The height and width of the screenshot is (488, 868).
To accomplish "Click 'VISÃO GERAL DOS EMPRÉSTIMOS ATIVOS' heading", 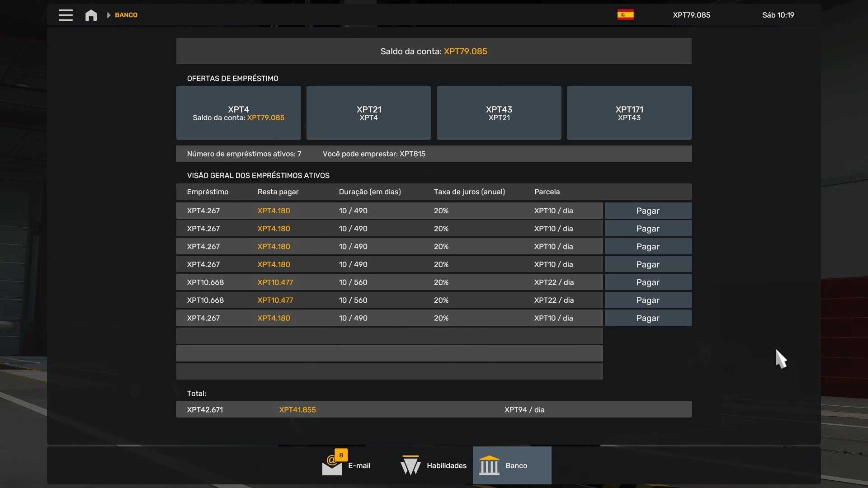I will pos(258,175).
